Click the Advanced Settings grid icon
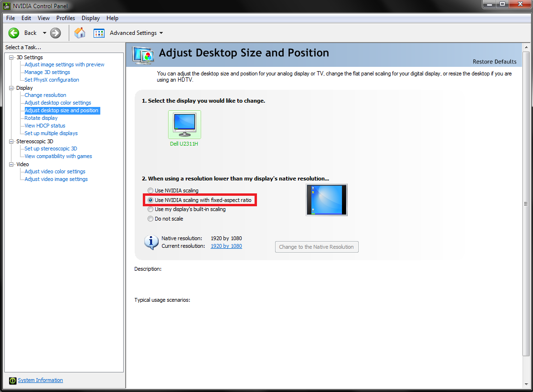This screenshot has height=392, width=533. pos(99,33)
